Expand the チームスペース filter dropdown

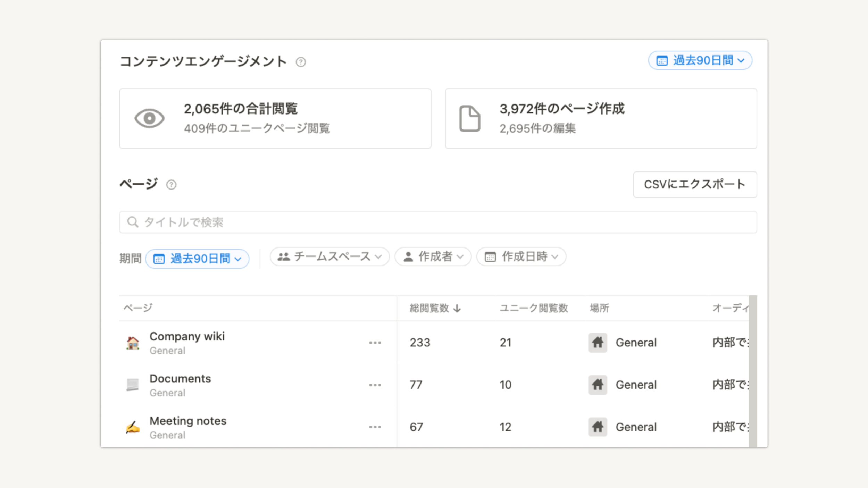click(329, 256)
